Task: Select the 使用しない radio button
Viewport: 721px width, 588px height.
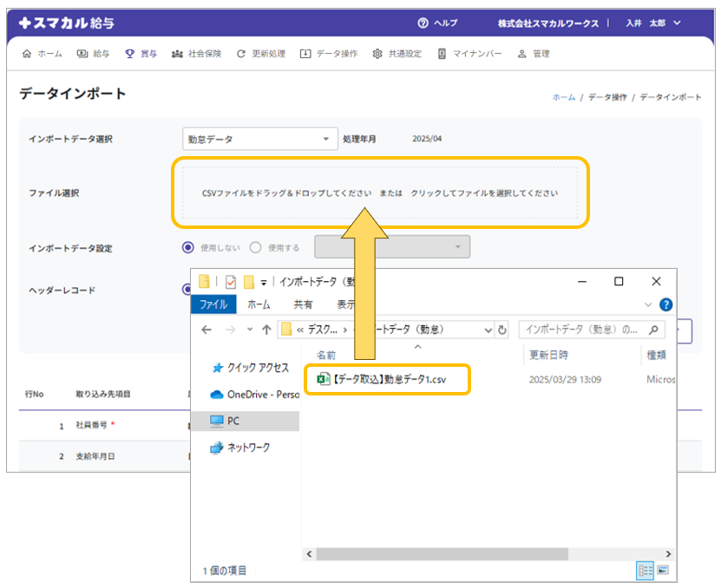Action: pyautogui.click(x=188, y=247)
